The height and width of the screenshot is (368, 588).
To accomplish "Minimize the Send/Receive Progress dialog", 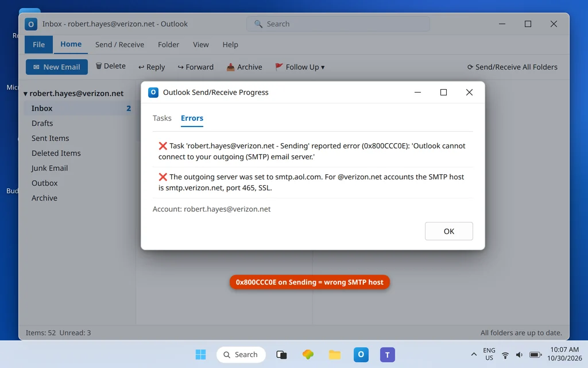I will click(x=417, y=93).
